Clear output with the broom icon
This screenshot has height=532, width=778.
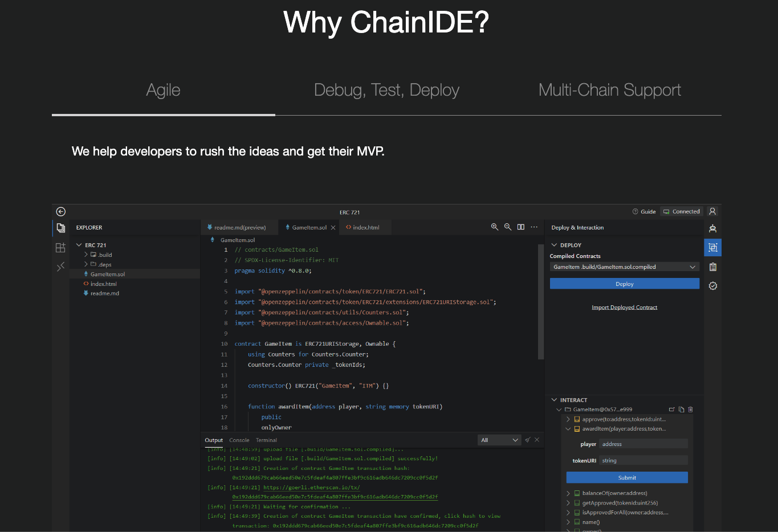click(x=528, y=440)
